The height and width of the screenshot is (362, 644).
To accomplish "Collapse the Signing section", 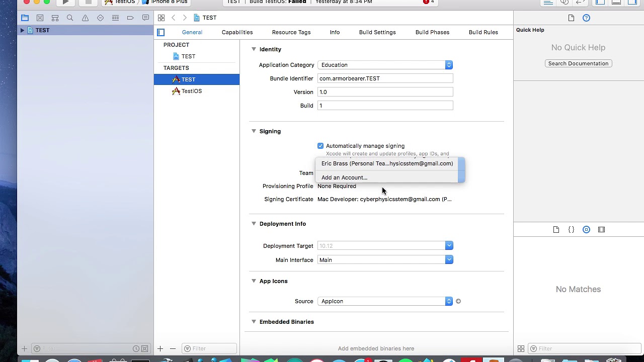I will pyautogui.click(x=254, y=131).
